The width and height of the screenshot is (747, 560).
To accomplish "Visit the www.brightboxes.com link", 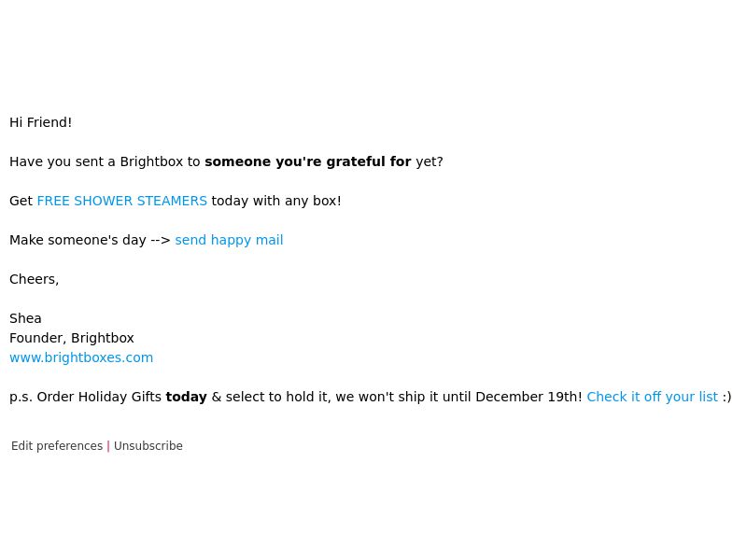I will pyautogui.click(x=81, y=357).
